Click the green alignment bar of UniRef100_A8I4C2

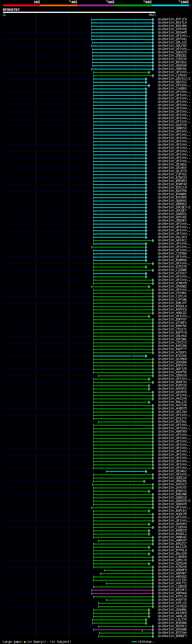point(124,240)
